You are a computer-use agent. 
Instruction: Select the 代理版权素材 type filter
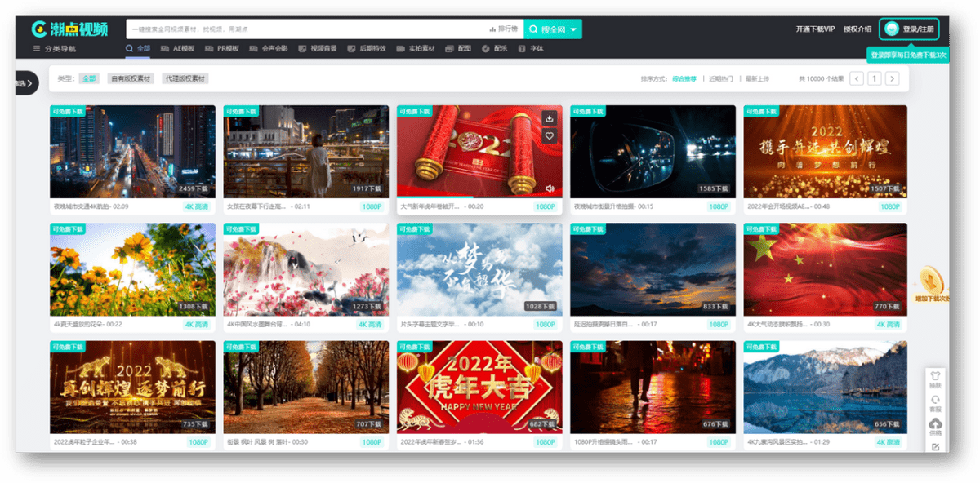click(x=185, y=79)
